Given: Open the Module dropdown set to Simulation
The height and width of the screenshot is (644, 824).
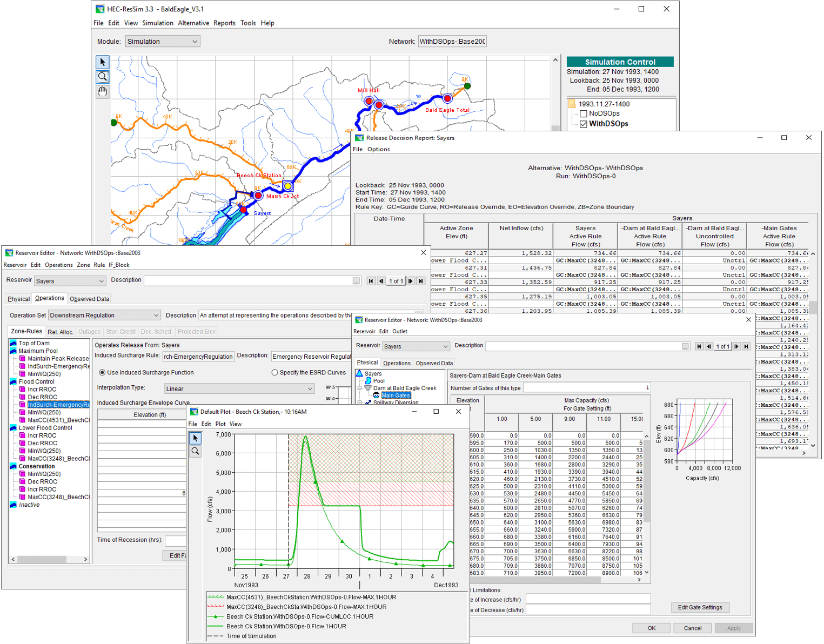Looking at the screenshot, I should [x=163, y=42].
